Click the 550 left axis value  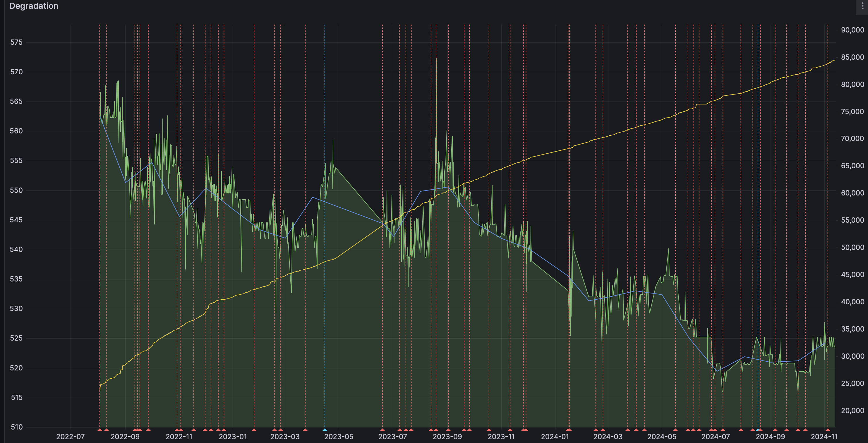pyautogui.click(x=16, y=190)
